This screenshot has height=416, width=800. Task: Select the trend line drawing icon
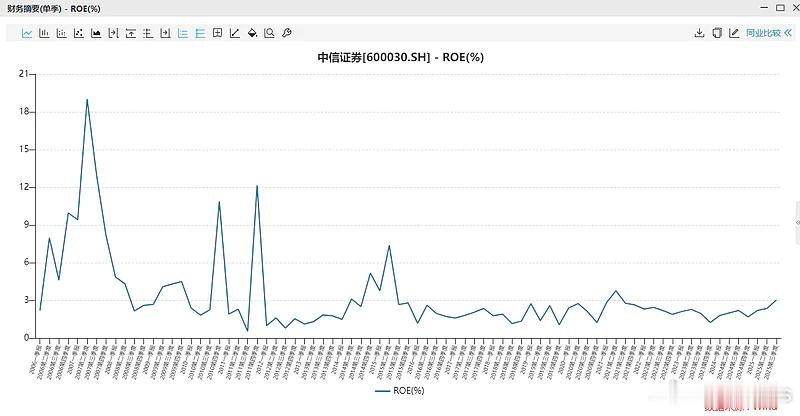click(x=235, y=33)
